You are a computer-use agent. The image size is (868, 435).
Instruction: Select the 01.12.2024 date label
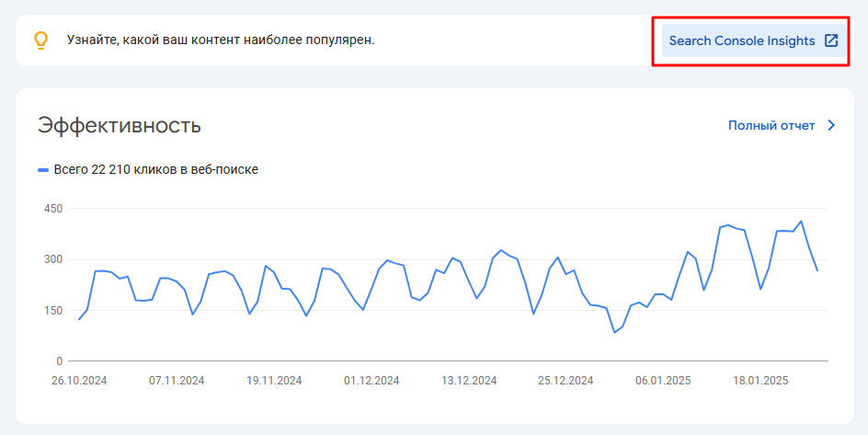371,381
